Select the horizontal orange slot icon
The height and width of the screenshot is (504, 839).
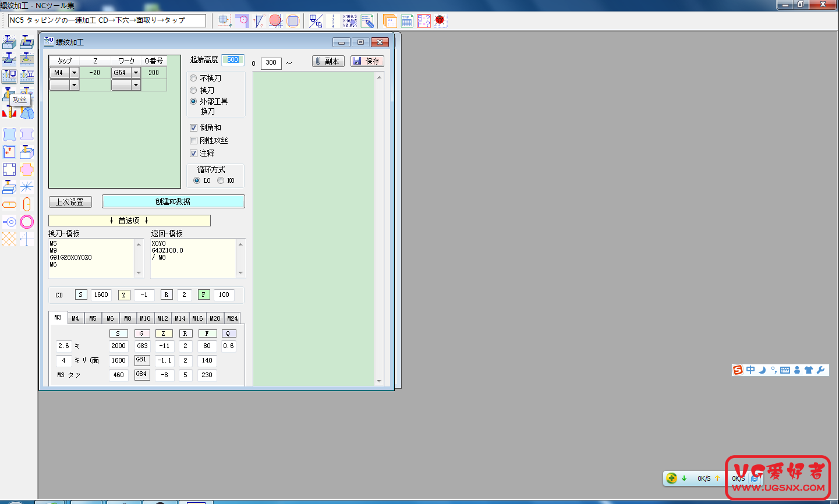[9, 204]
